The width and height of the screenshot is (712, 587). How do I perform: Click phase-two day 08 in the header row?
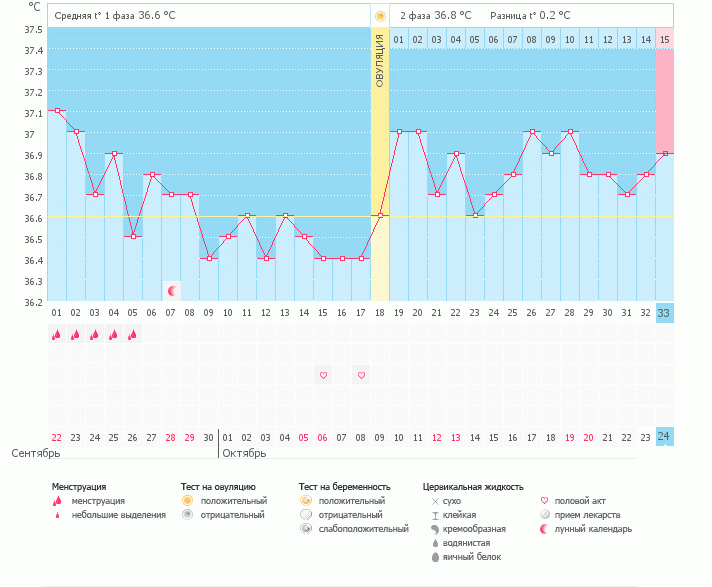click(x=532, y=39)
